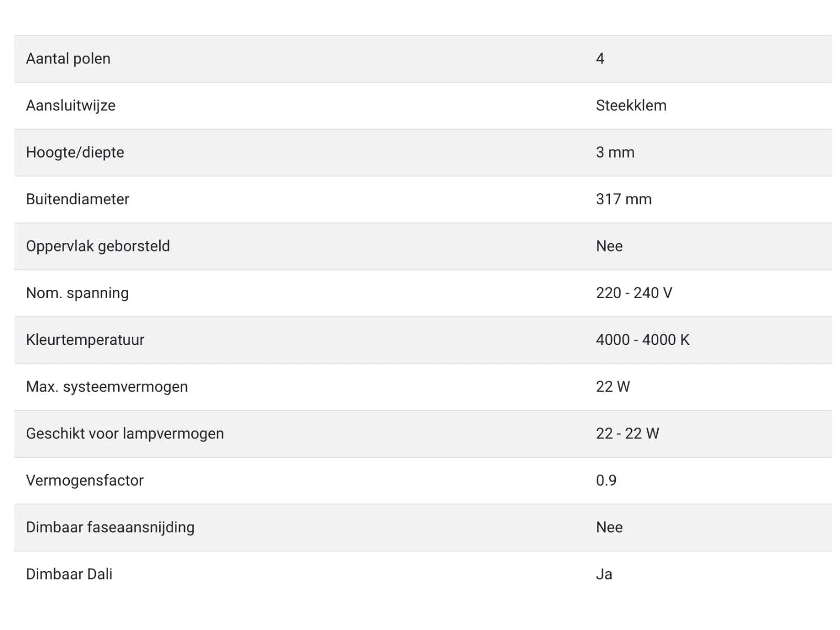Screen dimensions: 840x630
Task: Select the Oppervlak geborsteld label
Action: point(98,246)
